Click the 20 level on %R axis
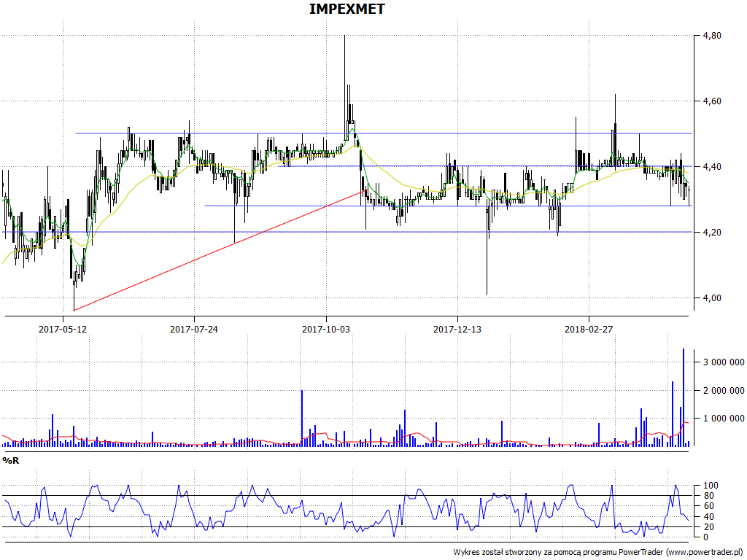This screenshot has width=747, height=560. coord(709,527)
